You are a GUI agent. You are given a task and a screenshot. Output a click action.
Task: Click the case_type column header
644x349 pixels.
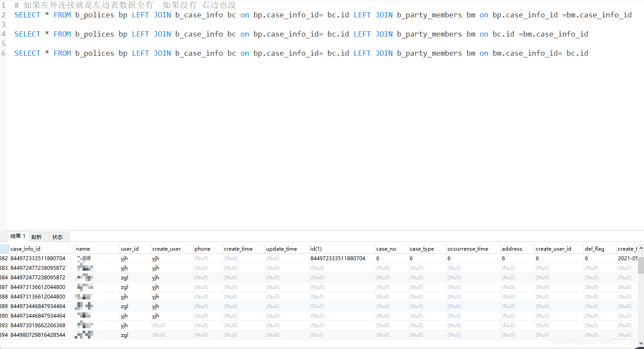coord(427,248)
